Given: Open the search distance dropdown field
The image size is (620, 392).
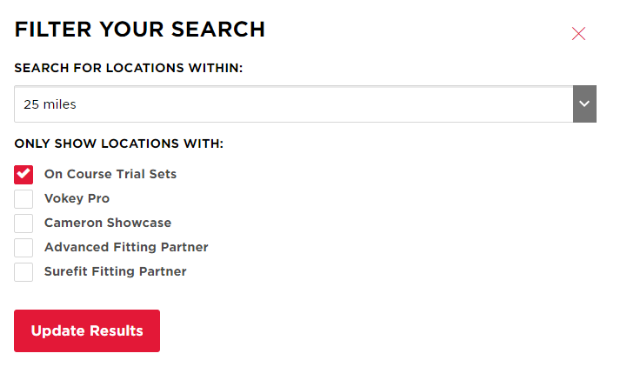Looking at the screenshot, I should (305, 104).
